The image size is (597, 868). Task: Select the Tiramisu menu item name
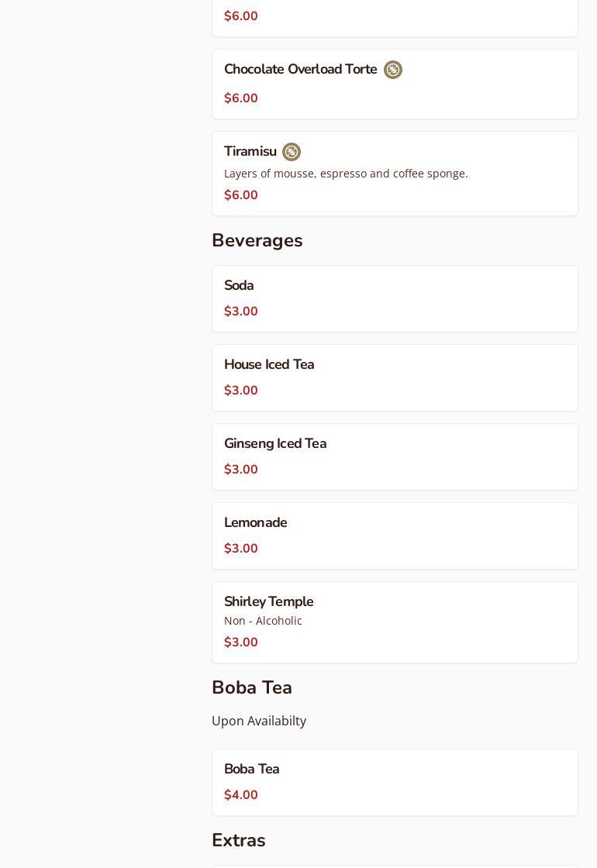click(250, 152)
